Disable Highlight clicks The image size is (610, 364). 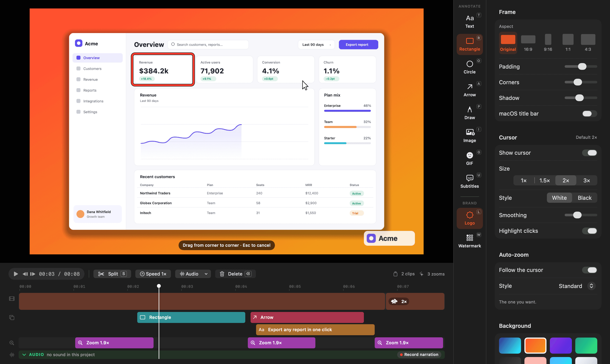click(589, 231)
